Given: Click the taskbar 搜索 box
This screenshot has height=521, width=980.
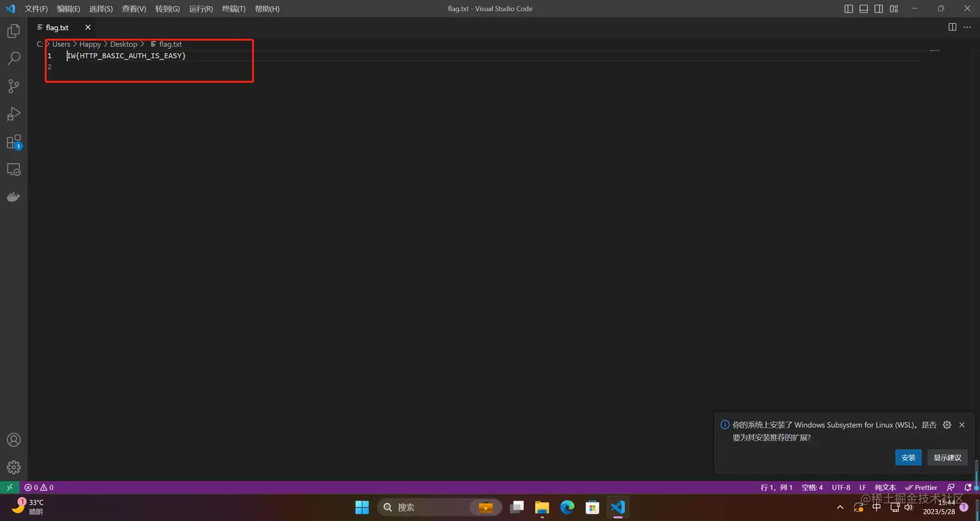Looking at the screenshot, I should click(440, 507).
